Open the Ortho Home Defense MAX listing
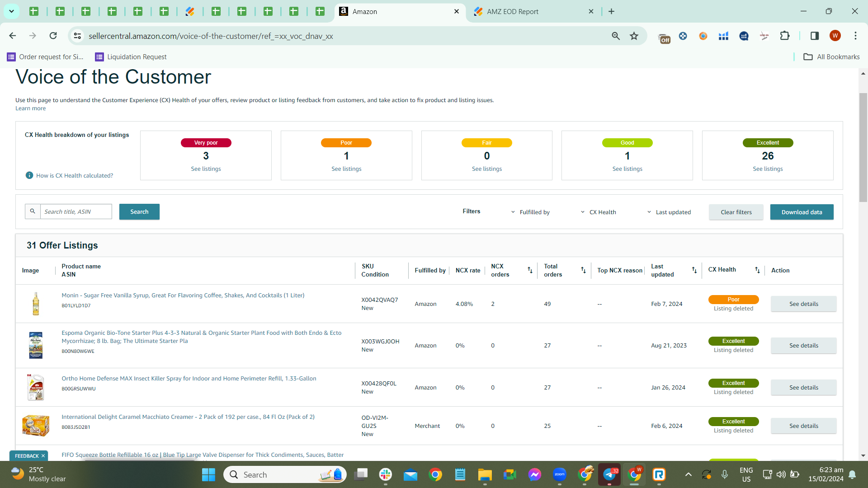 189,379
